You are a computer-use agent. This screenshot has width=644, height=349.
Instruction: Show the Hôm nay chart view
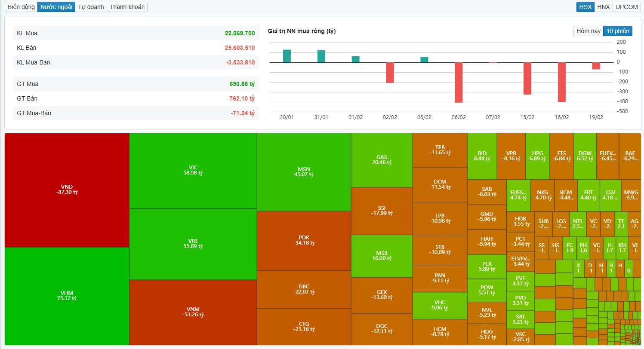(589, 31)
